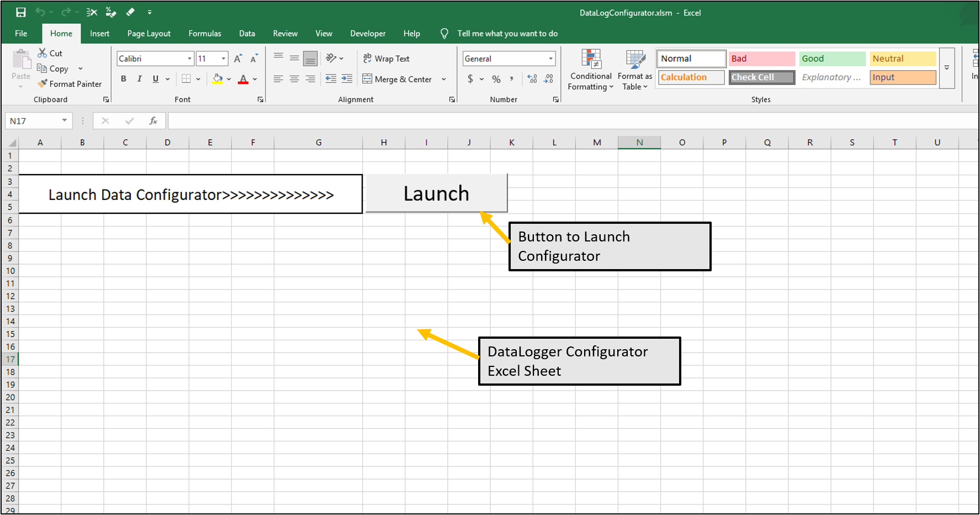
Task: Expand the Merge & Center dropdown arrow
Action: click(443, 79)
